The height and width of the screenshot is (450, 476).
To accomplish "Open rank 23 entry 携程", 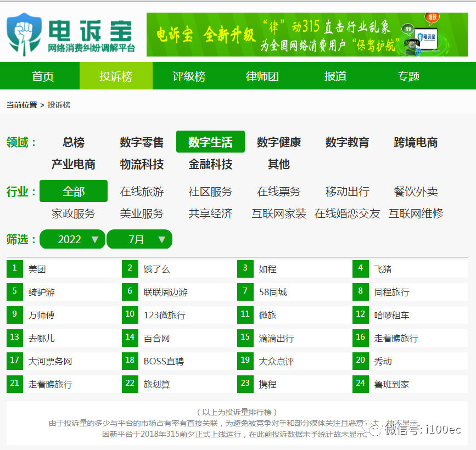I will pyautogui.click(x=267, y=385).
